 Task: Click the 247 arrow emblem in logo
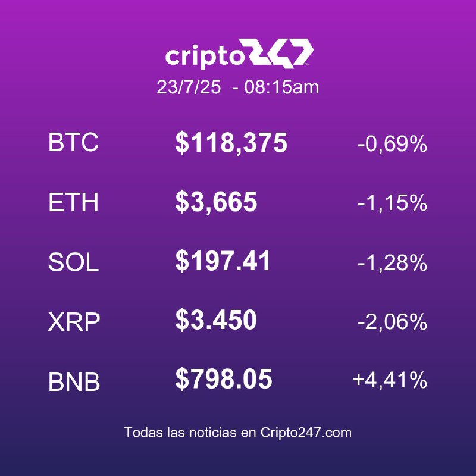point(281,53)
